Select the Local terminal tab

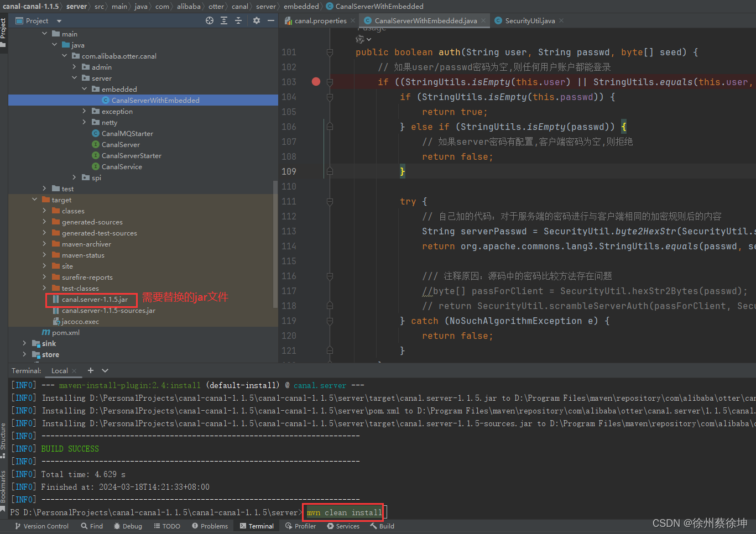point(60,370)
